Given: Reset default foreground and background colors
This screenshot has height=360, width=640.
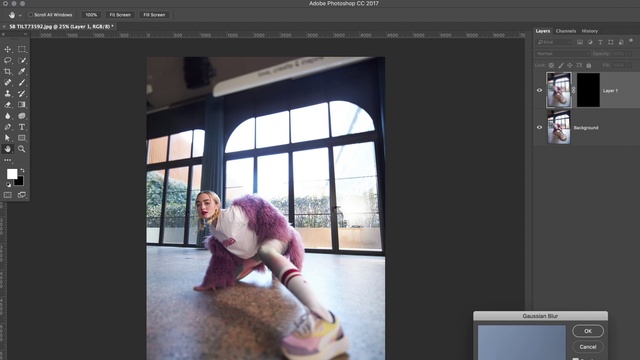Looking at the screenshot, I should pyautogui.click(x=9, y=184).
